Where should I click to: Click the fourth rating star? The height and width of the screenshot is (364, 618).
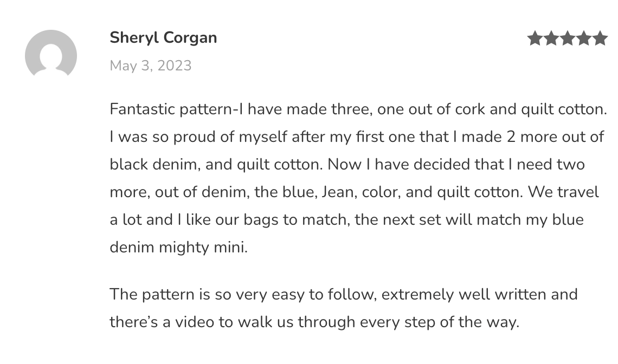coord(584,38)
